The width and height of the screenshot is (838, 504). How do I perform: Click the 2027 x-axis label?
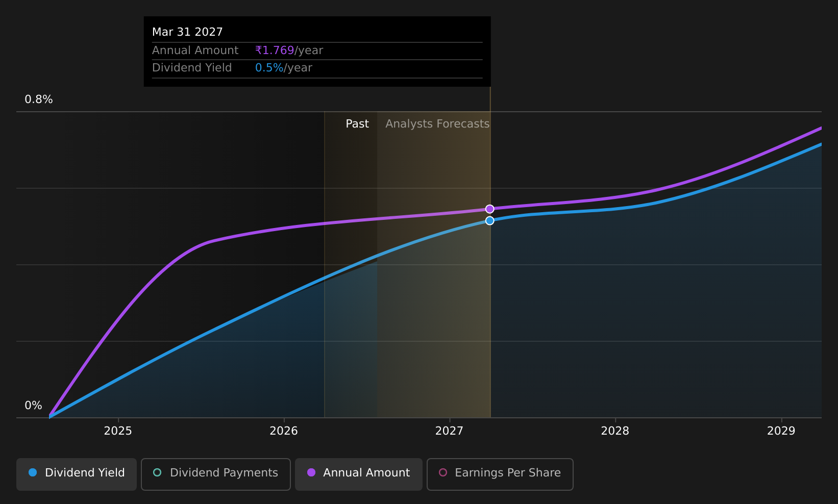tap(449, 431)
